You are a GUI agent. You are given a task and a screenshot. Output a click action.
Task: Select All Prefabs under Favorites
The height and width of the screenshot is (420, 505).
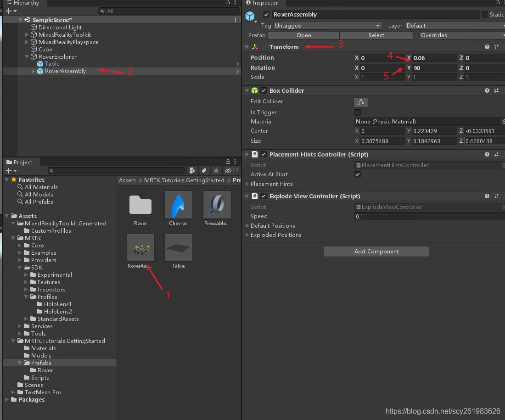tap(39, 202)
